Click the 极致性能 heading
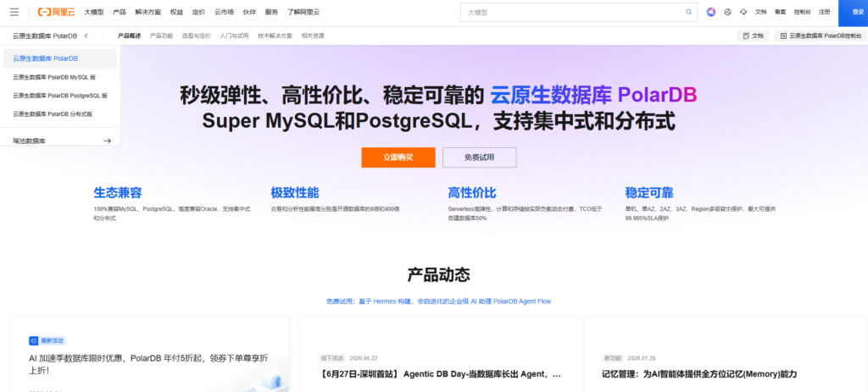This screenshot has width=868, height=392. pos(295,193)
